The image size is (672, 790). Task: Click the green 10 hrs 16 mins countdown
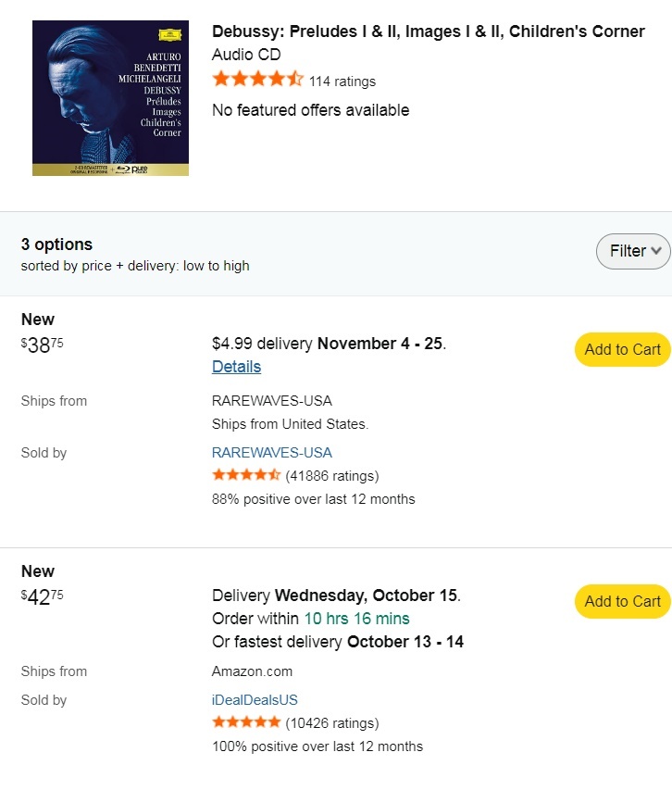356,619
